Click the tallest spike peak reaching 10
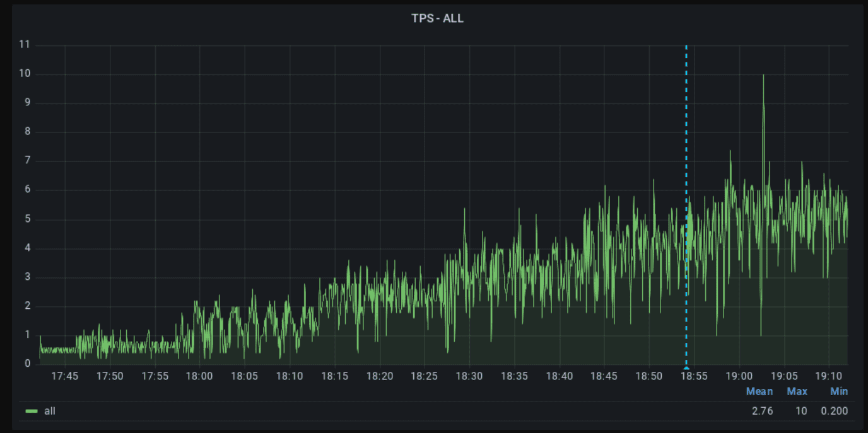Viewport: 868px width, 433px height. [763, 76]
